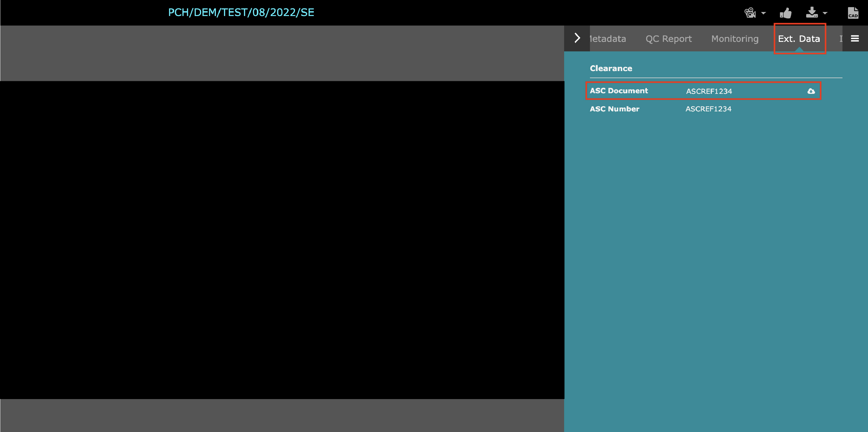
Task: Click the ASC Document field label
Action: [x=619, y=91]
